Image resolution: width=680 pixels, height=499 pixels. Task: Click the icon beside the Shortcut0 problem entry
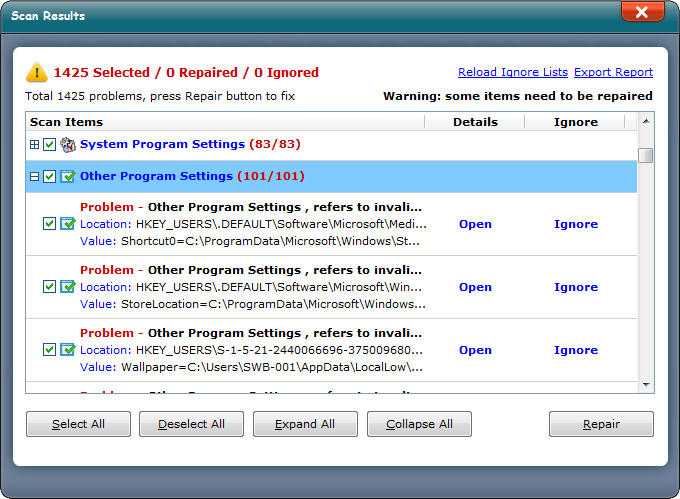coord(68,224)
